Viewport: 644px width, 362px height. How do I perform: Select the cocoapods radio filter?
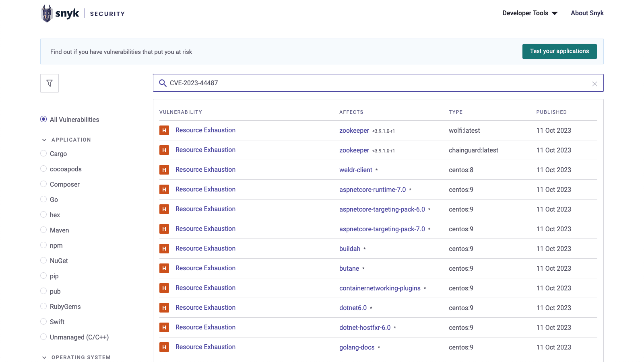click(43, 169)
